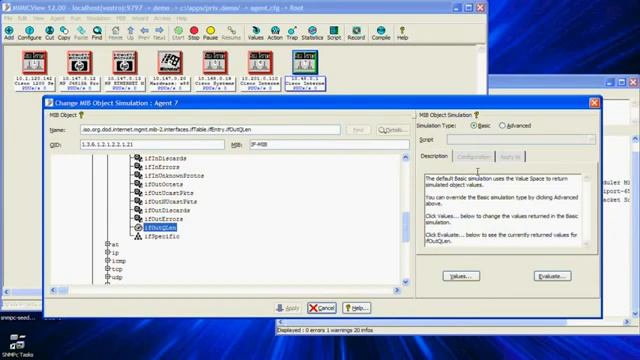Viewport: 640px width, 360px height.
Task: Open the Action toolbar icon
Action: point(275,33)
